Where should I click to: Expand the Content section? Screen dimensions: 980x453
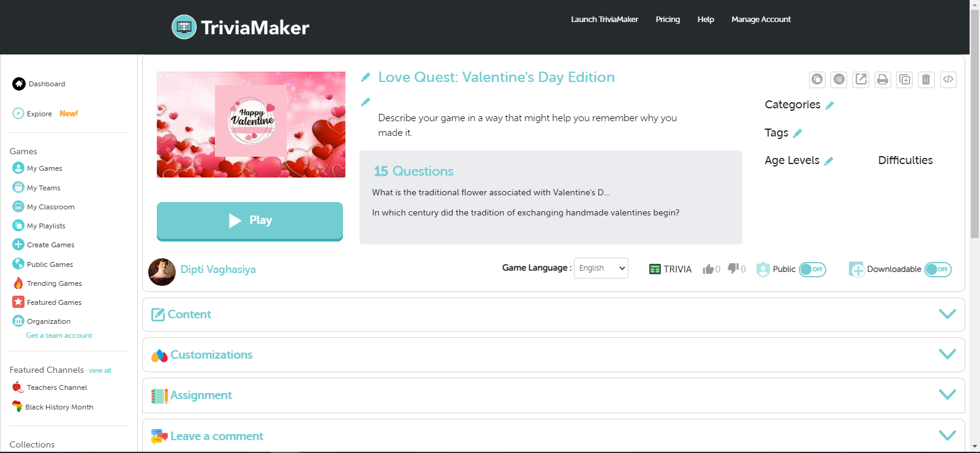pyautogui.click(x=947, y=314)
